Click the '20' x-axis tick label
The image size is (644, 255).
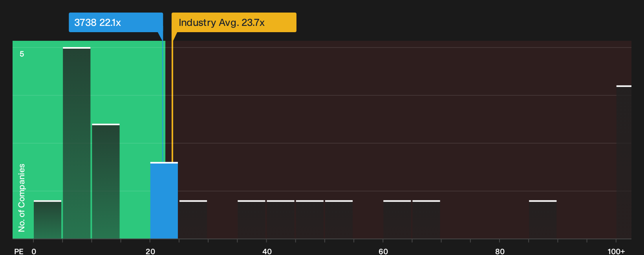coord(150,251)
